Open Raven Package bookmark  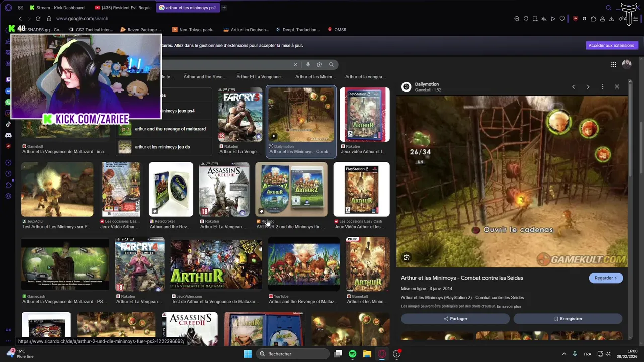(142, 30)
